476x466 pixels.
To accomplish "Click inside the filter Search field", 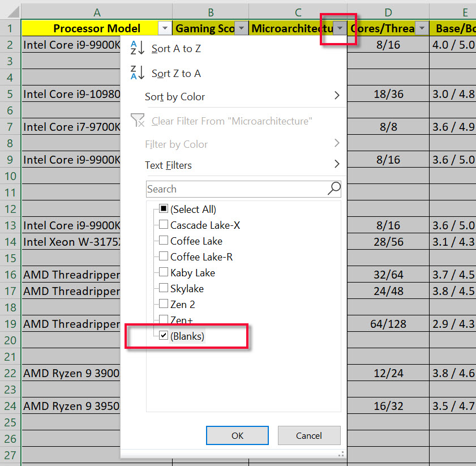I will (x=226, y=189).
